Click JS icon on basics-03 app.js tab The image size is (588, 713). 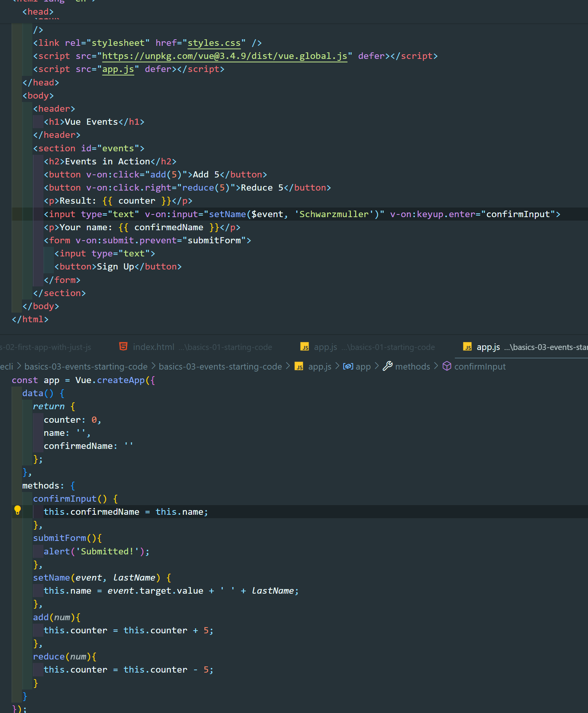[x=468, y=347]
